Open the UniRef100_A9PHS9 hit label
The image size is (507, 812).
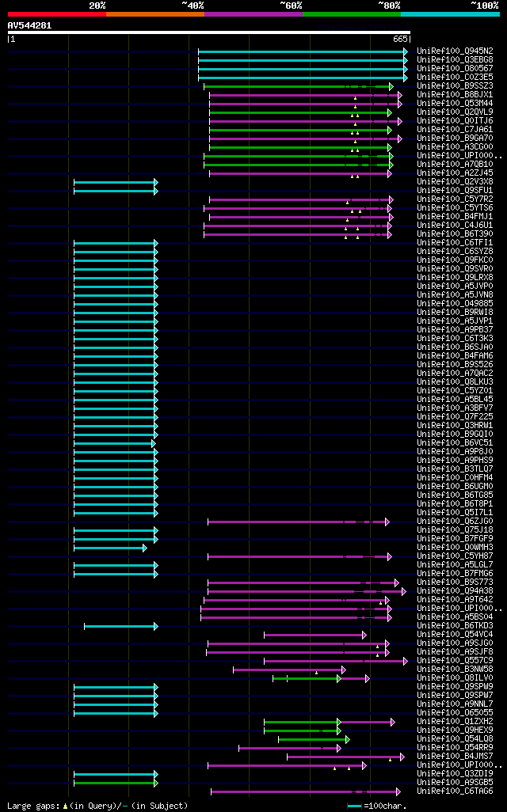click(456, 460)
